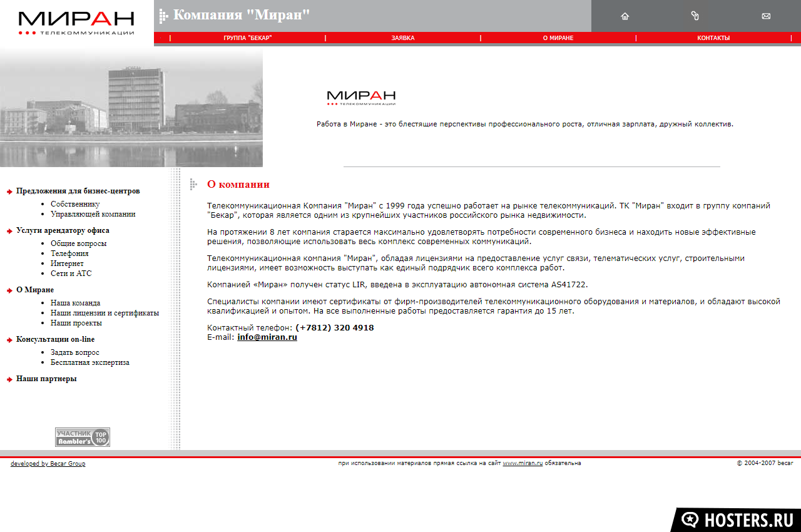Screen dimensions: 801x532
Task: Open Консультации on-line section
Action: click(x=56, y=339)
